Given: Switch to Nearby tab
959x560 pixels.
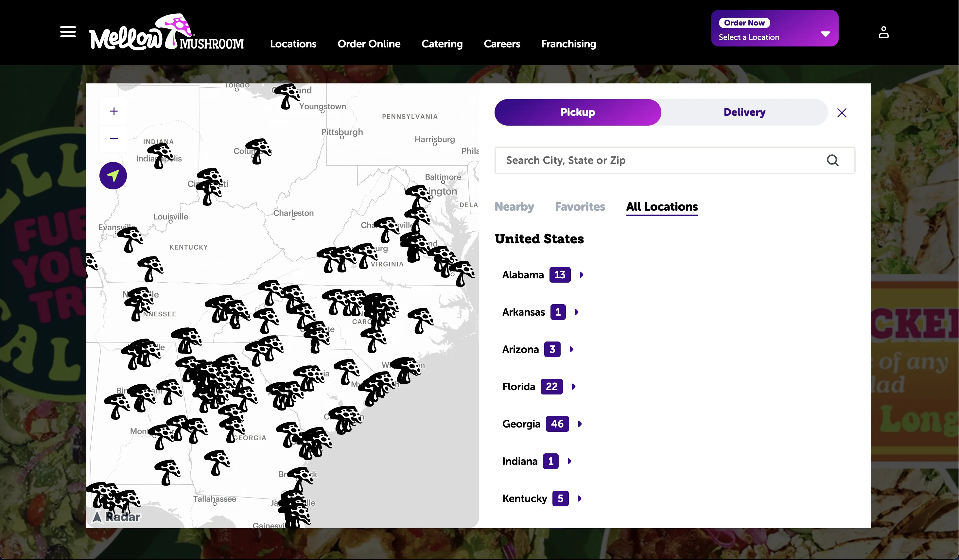Looking at the screenshot, I should [x=514, y=207].
